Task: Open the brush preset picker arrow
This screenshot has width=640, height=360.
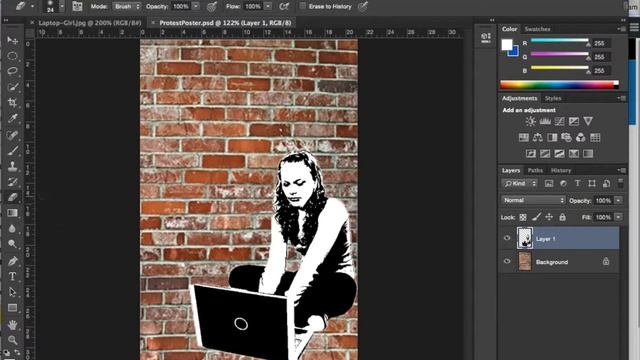Action: click(x=62, y=7)
